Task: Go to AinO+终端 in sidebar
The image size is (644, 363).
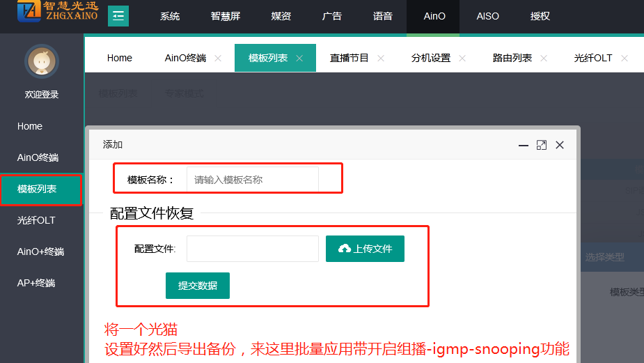Action: point(40,252)
